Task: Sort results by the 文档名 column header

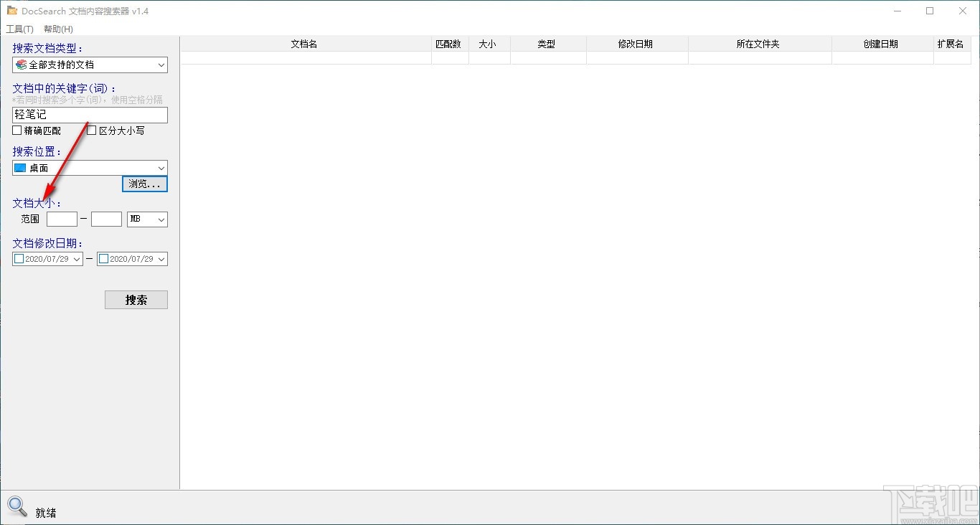Action: click(x=303, y=44)
